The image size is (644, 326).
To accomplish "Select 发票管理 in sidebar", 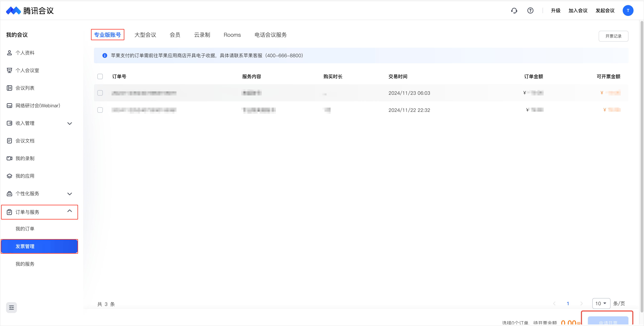I will 40,246.
